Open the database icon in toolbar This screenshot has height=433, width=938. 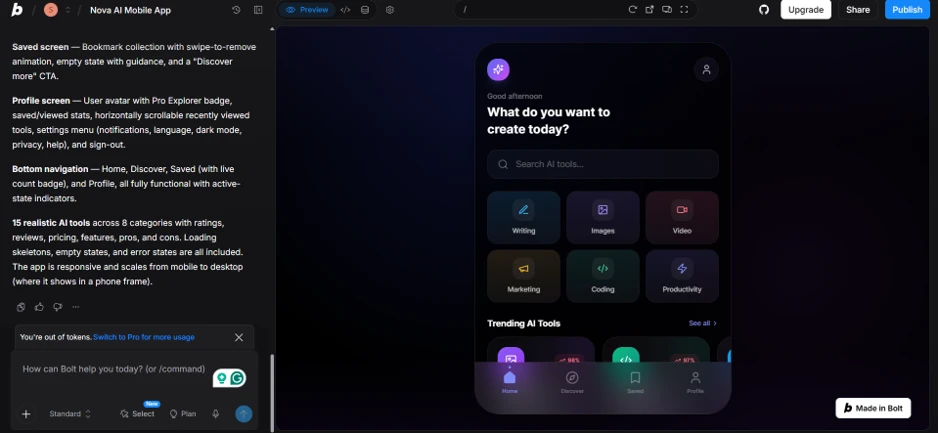[x=365, y=10]
